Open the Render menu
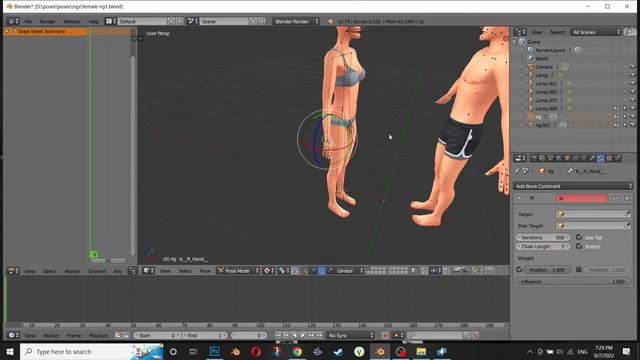 tap(47, 21)
